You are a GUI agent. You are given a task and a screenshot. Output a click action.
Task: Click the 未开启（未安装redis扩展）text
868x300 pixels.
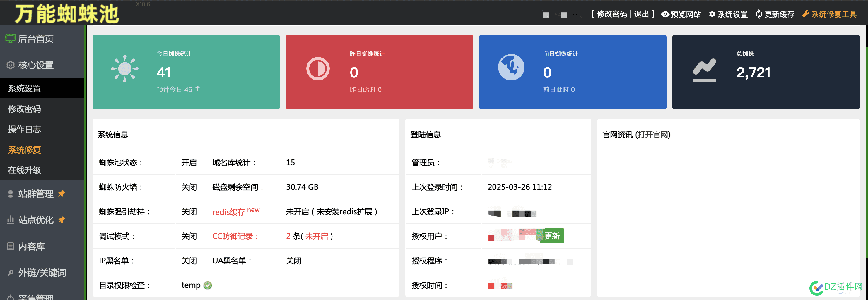[332, 211]
